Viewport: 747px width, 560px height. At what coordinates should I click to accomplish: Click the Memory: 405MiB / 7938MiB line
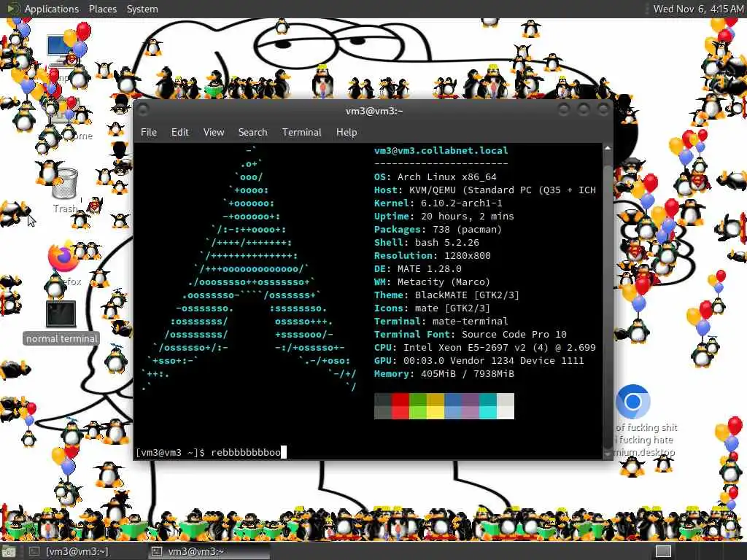coord(444,374)
